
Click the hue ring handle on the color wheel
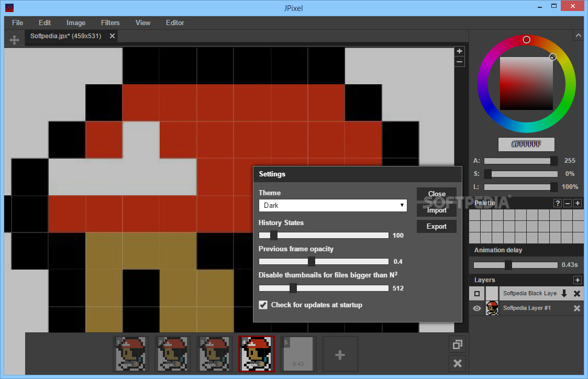[527, 40]
